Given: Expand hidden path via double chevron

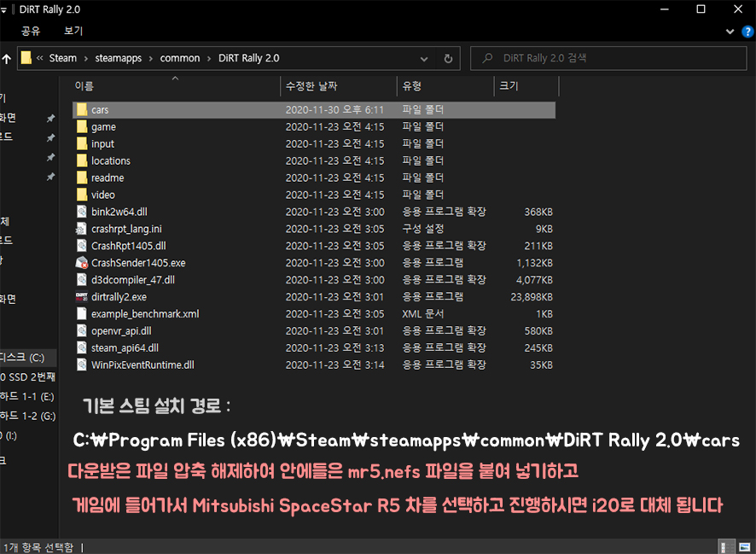Looking at the screenshot, I should click(x=40, y=58).
